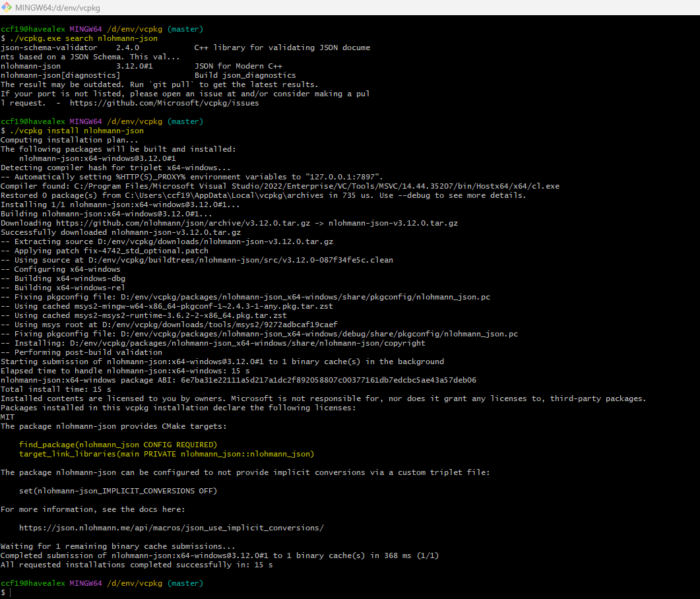Click the 'Compiler found' cl.exe path line
This screenshot has height=599, width=700.
280,186
